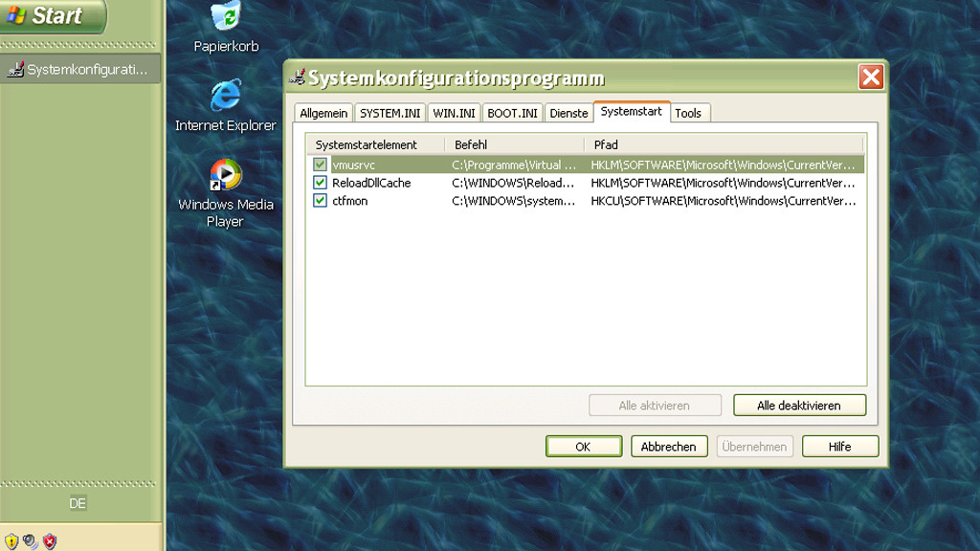Click the Abbrechen button
This screenshot has width=980, height=551.
point(669,447)
